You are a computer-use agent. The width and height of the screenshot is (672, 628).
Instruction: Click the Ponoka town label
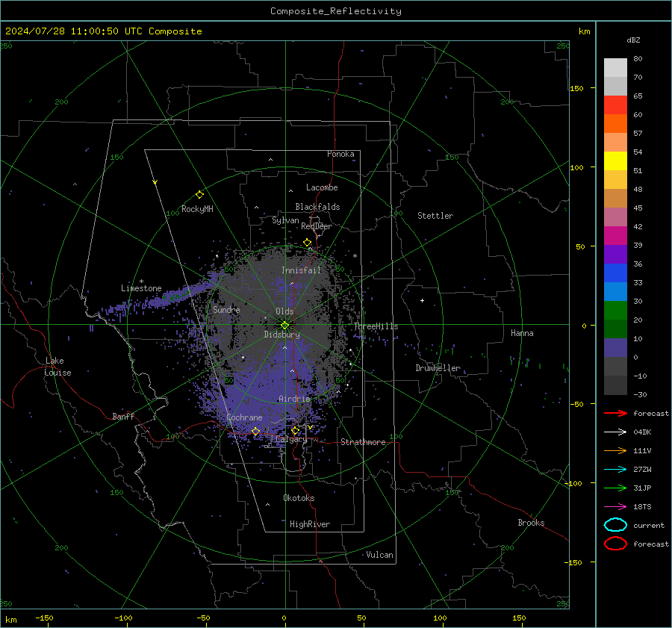pyautogui.click(x=340, y=154)
